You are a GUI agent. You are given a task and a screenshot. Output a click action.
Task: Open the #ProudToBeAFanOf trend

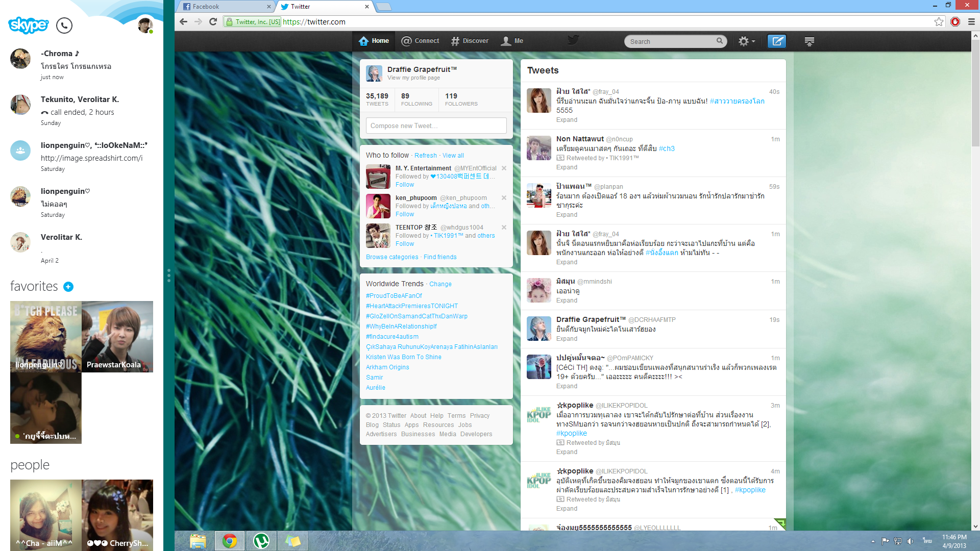[394, 296]
